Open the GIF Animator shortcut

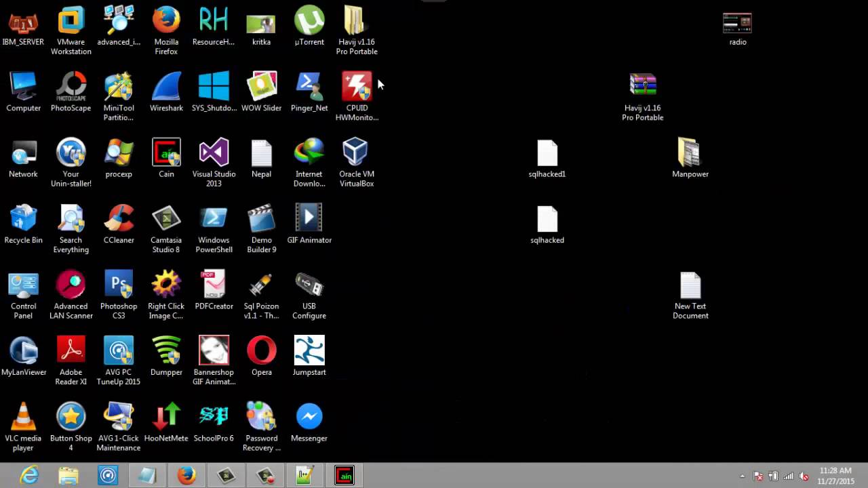click(309, 225)
